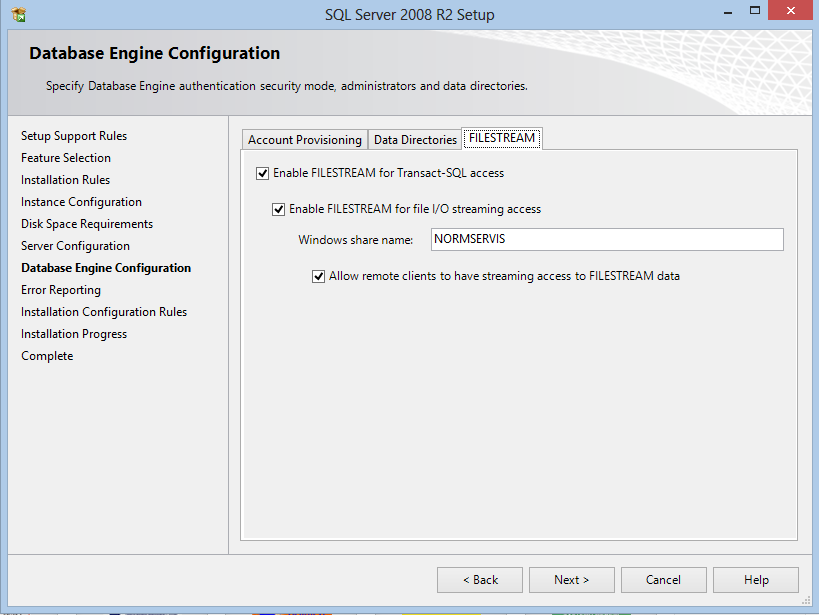Uncheck FILESTREAM for file I/O streaming access
Image resolution: width=819 pixels, height=615 pixels.
pyautogui.click(x=279, y=210)
